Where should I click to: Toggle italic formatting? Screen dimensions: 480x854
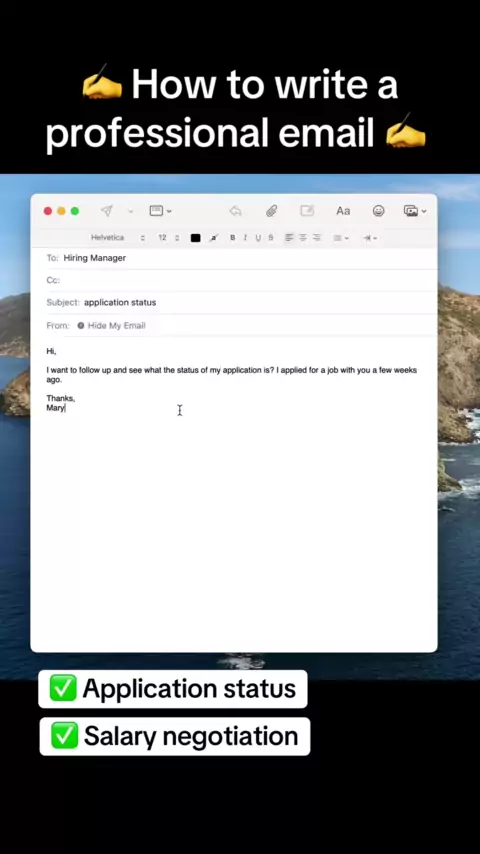(x=245, y=238)
